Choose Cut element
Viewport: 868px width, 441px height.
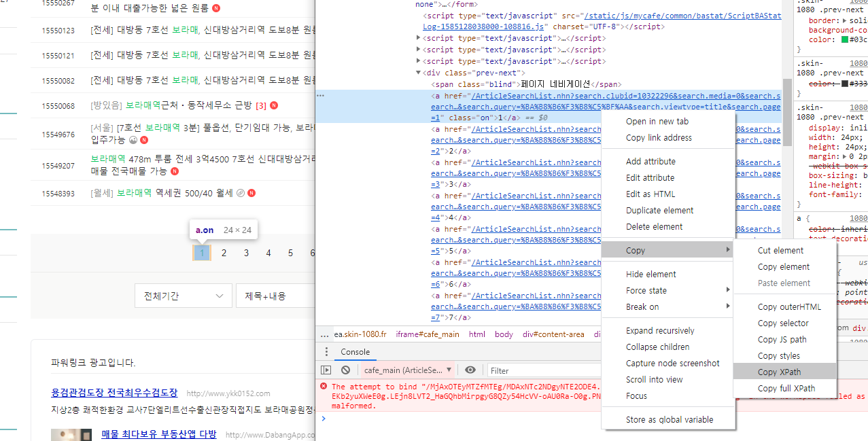(x=784, y=250)
